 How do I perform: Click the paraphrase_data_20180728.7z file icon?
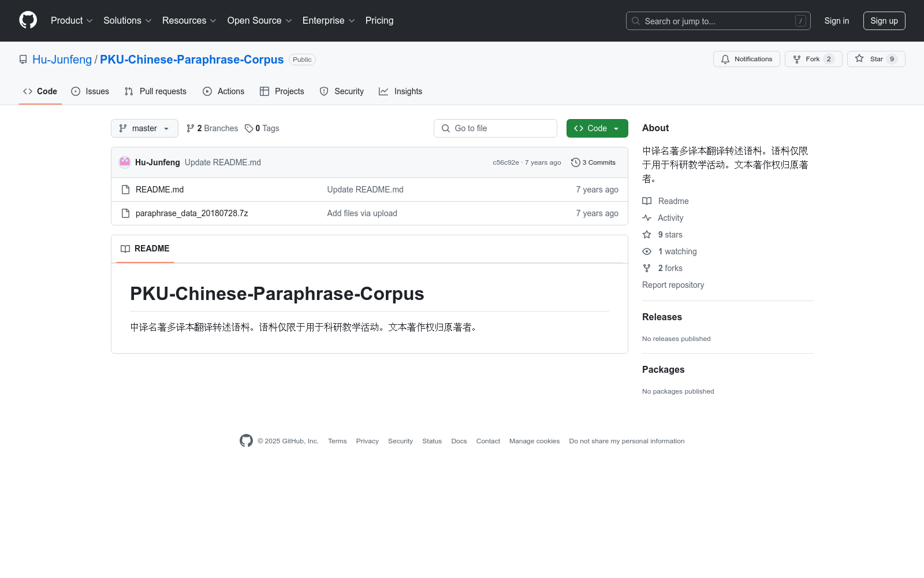(125, 213)
